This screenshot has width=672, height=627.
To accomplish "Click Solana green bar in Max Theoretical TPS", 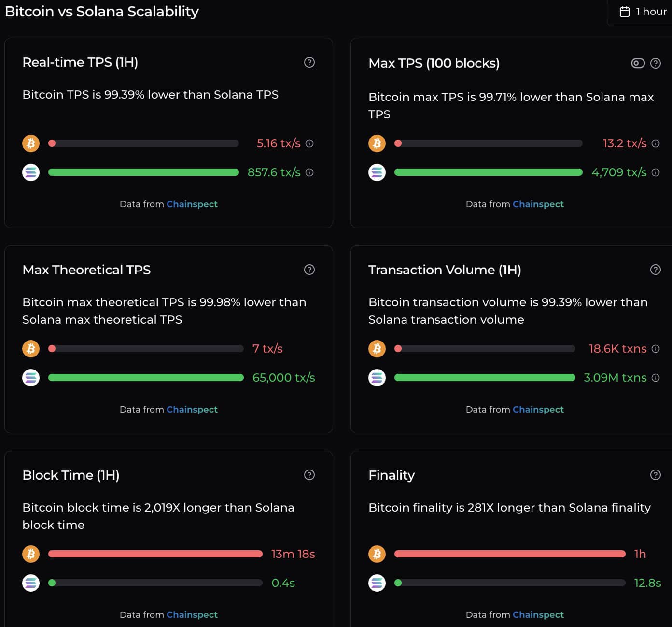I will coord(146,378).
